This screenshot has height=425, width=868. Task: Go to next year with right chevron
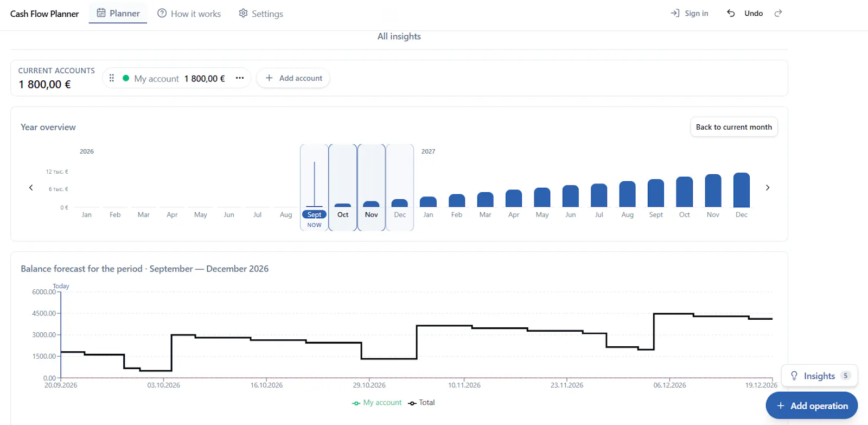click(768, 187)
